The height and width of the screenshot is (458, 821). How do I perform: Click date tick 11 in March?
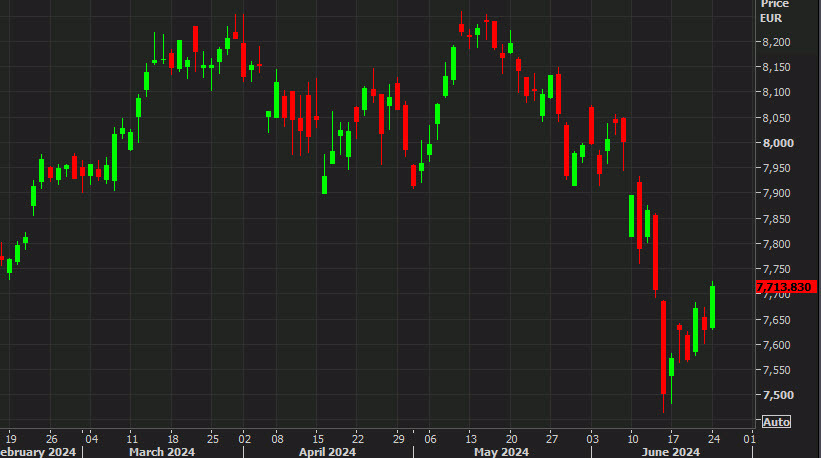click(x=132, y=439)
